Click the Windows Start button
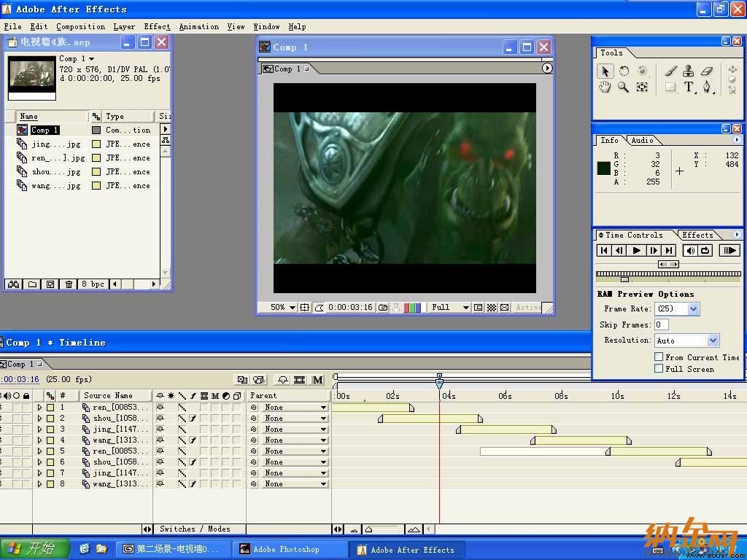This screenshot has height=560, width=747. point(35,548)
